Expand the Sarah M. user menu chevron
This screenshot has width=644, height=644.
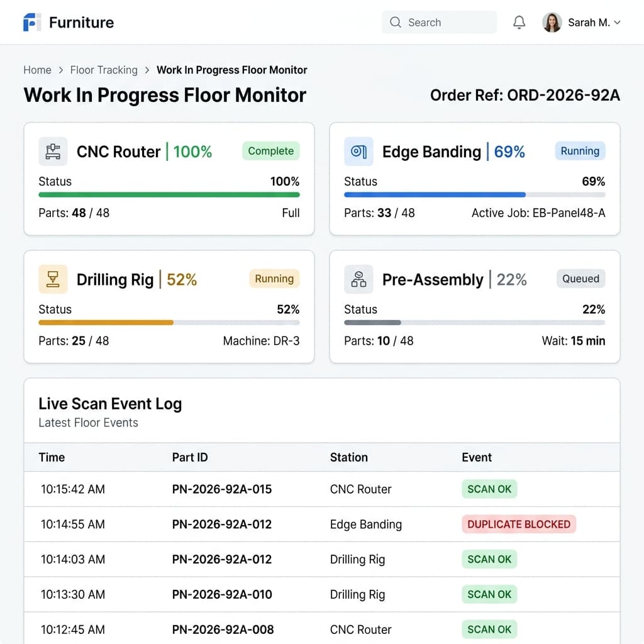point(617,23)
